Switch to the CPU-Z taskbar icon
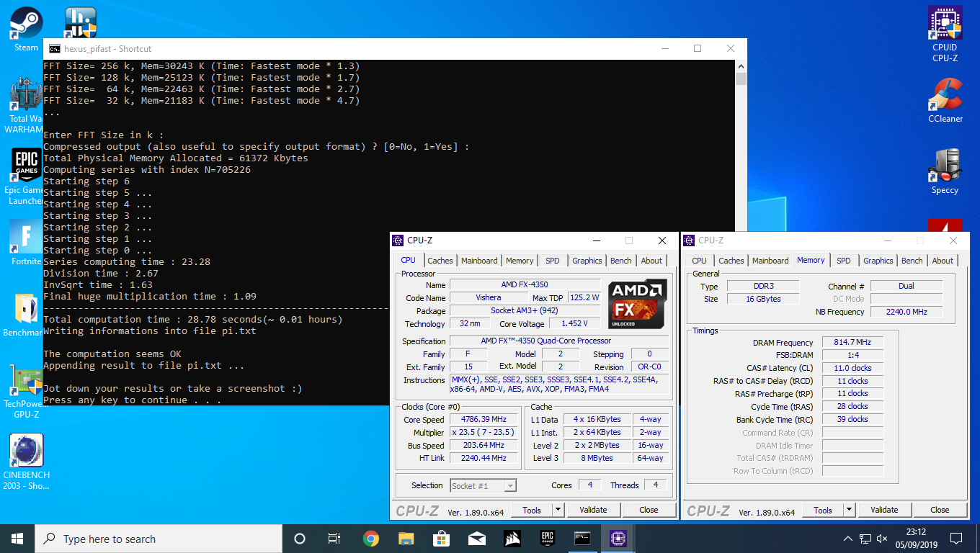Screen dimensions: 980x553 (x=618, y=539)
